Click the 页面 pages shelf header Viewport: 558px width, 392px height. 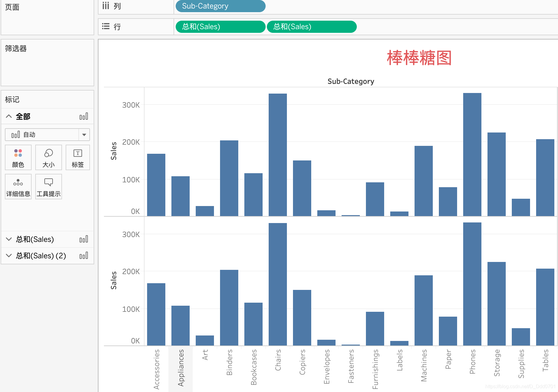pyautogui.click(x=12, y=7)
